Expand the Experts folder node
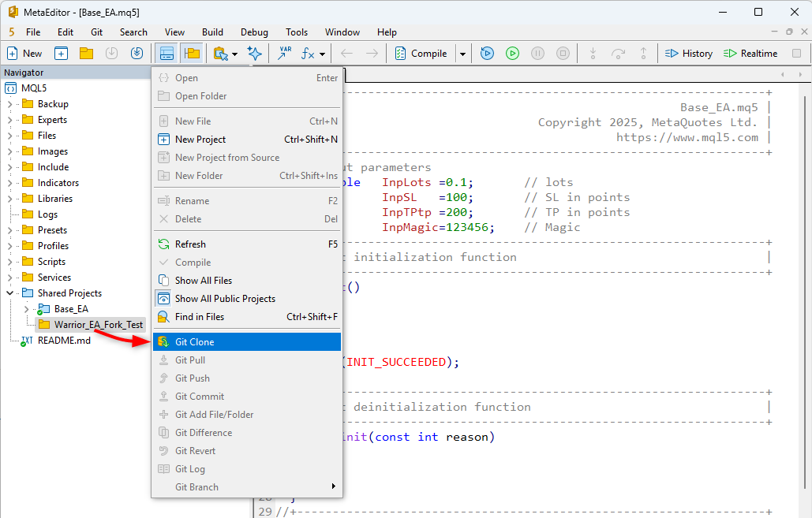This screenshot has width=812, height=518. [x=9, y=120]
